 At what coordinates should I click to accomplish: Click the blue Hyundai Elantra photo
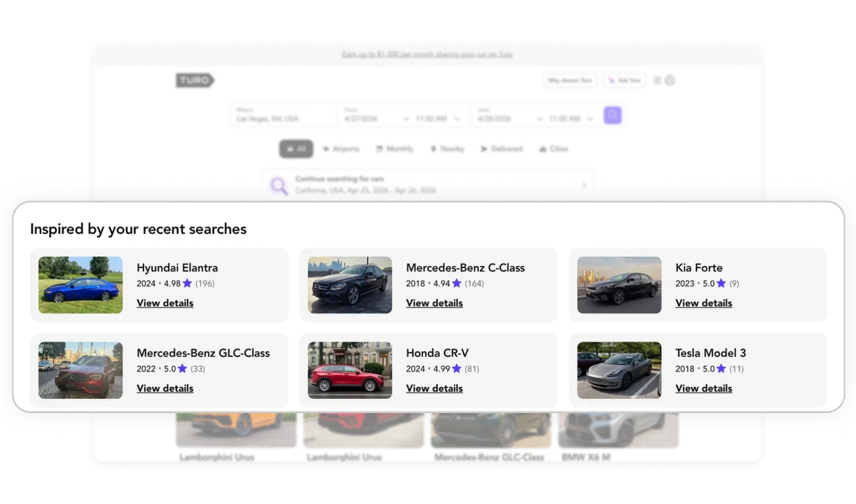pyautogui.click(x=80, y=285)
